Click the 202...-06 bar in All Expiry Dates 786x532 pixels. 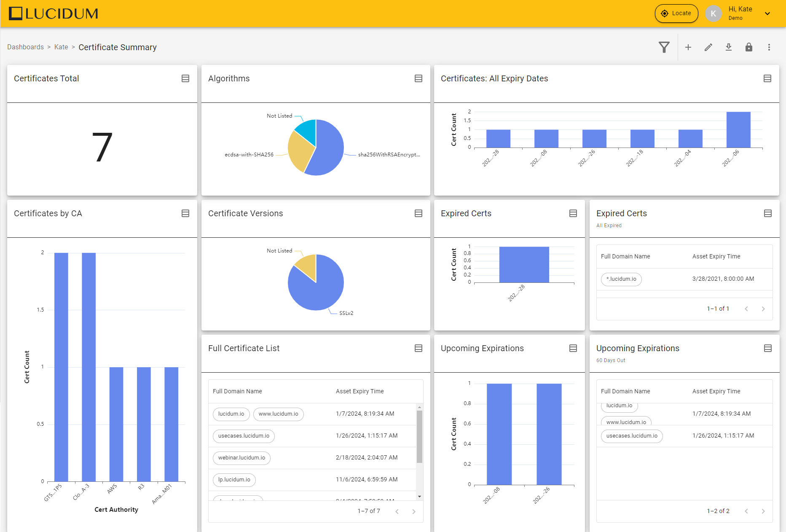(738, 129)
